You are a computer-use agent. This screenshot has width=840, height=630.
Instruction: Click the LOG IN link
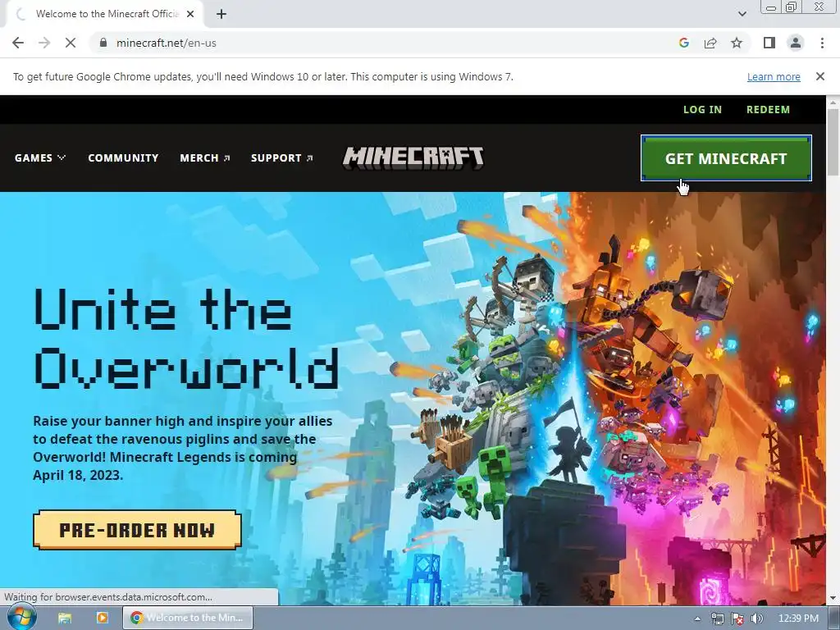point(702,109)
